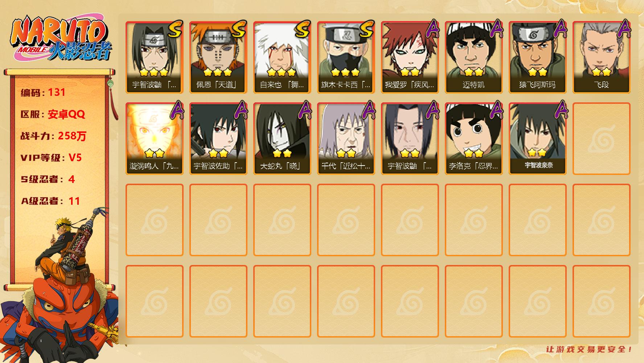Viewport: 644px width, 363px height.
Task: Choose the 迈特凯 A-rank card
Action: coord(473,57)
